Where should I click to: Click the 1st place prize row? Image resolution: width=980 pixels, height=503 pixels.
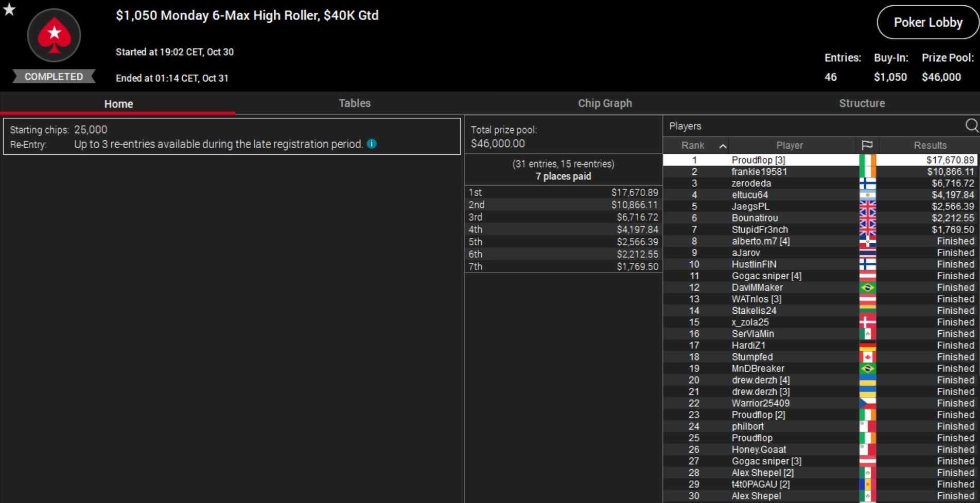click(563, 192)
